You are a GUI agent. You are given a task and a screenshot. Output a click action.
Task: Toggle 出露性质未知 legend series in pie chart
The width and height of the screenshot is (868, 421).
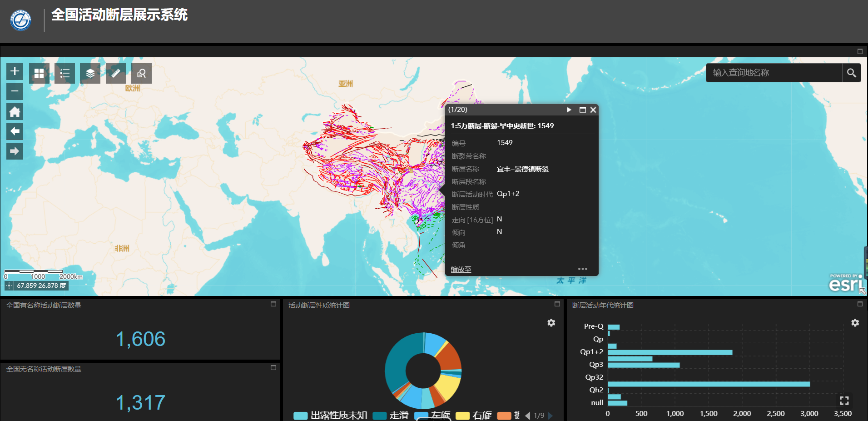click(331, 416)
